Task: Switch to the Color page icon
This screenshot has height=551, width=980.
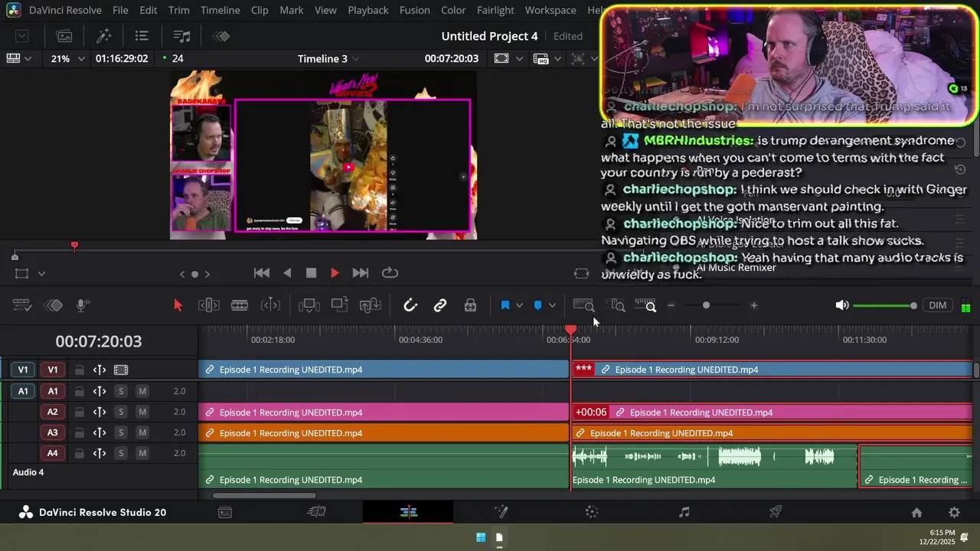Action: click(x=592, y=512)
